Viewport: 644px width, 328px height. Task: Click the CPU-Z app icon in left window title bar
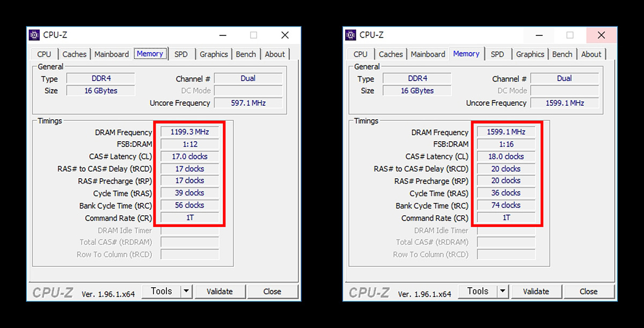(x=34, y=35)
